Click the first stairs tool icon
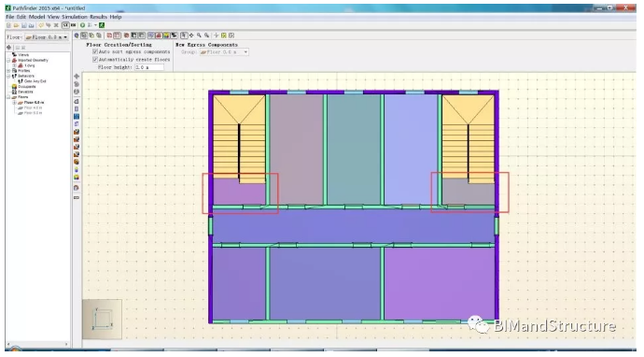This screenshot has width=644, height=357. (x=77, y=132)
